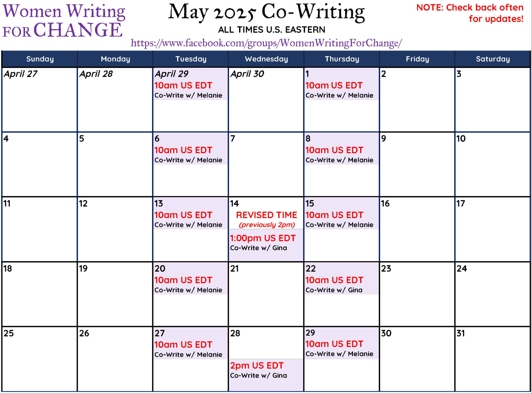Viewport: 532px width, 394px height.
Task: Click the Check back often note
Action: tap(470, 13)
